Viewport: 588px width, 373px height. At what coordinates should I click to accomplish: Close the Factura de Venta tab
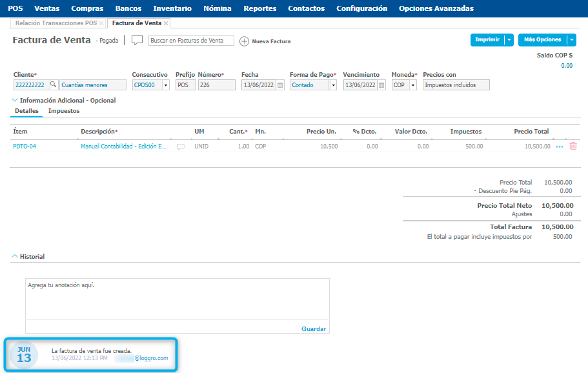[x=166, y=23]
